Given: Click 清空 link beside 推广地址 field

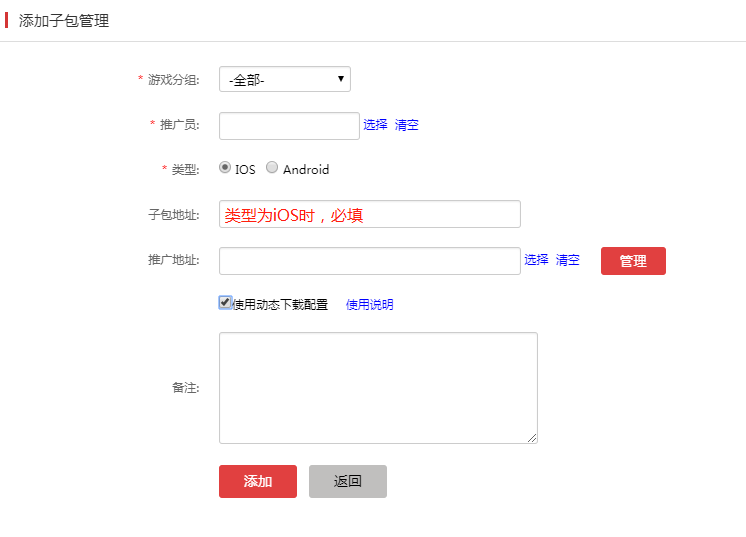Looking at the screenshot, I should click(x=568, y=260).
